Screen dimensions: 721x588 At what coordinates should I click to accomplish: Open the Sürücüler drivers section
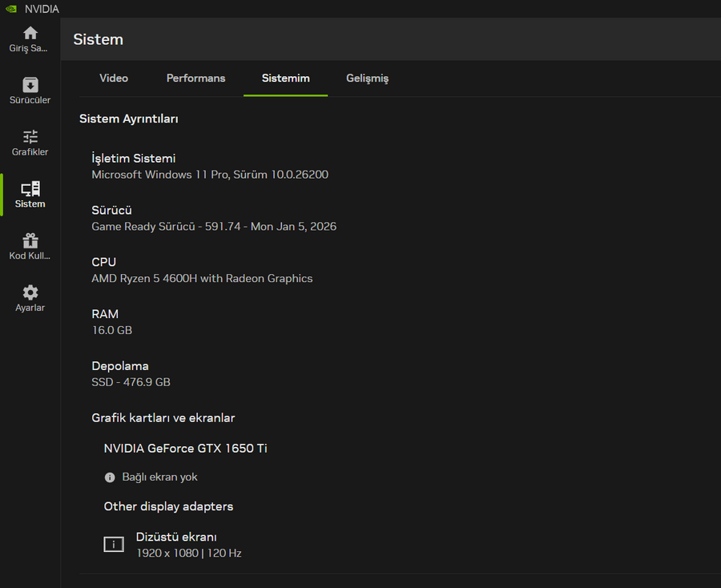tap(30, 86)
